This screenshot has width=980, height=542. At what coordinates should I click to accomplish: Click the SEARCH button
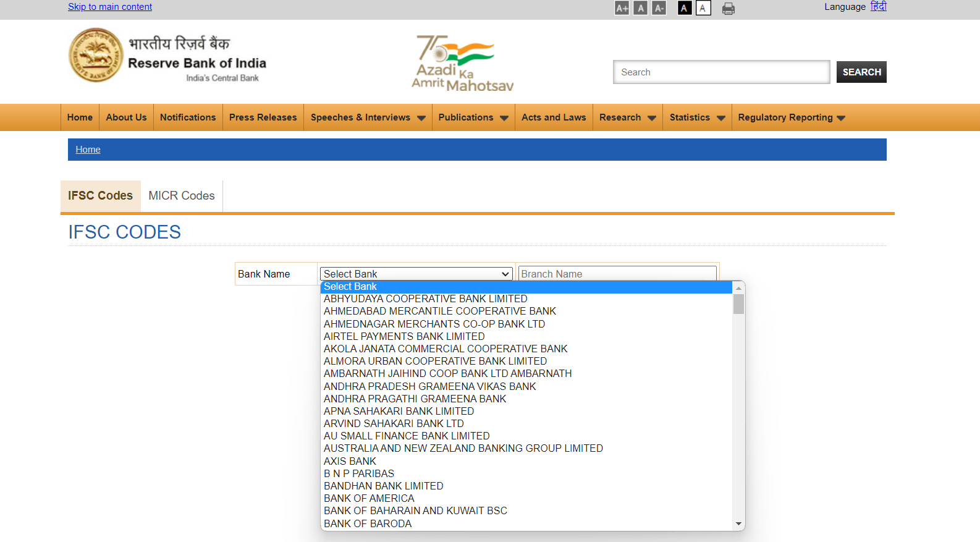click(x=861, y=72)
